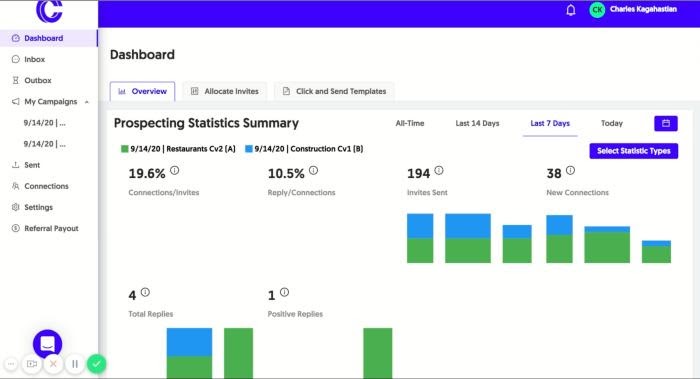Screen dimensions: 700x379
Task: Pause the recording with pause icon
Action: point(75,364)
